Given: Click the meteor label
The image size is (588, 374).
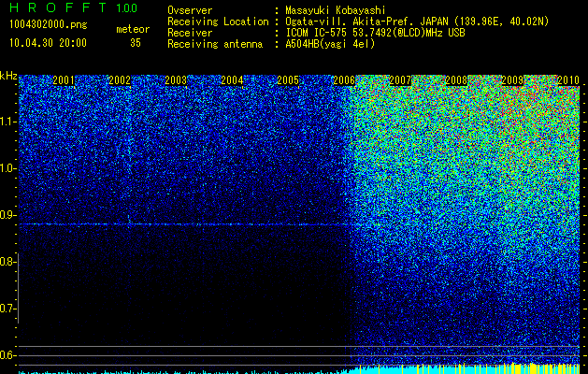Looking at the screenshot, I should point(133,29).
